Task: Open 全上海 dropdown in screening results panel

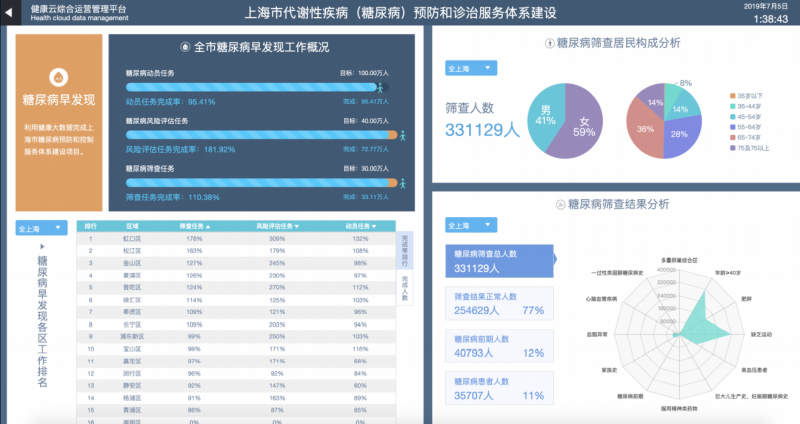Action: [x=470, y=226]
